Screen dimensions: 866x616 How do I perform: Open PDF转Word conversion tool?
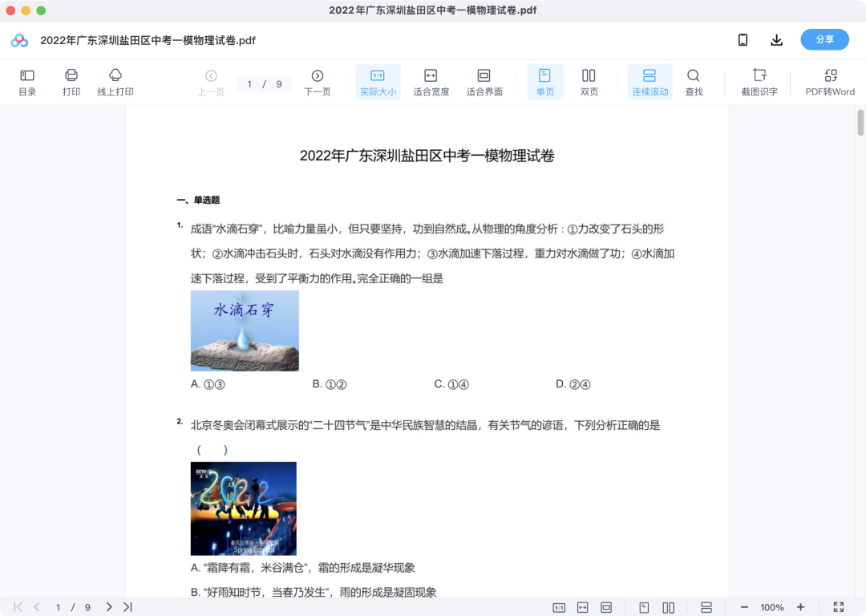pos(830,83)
